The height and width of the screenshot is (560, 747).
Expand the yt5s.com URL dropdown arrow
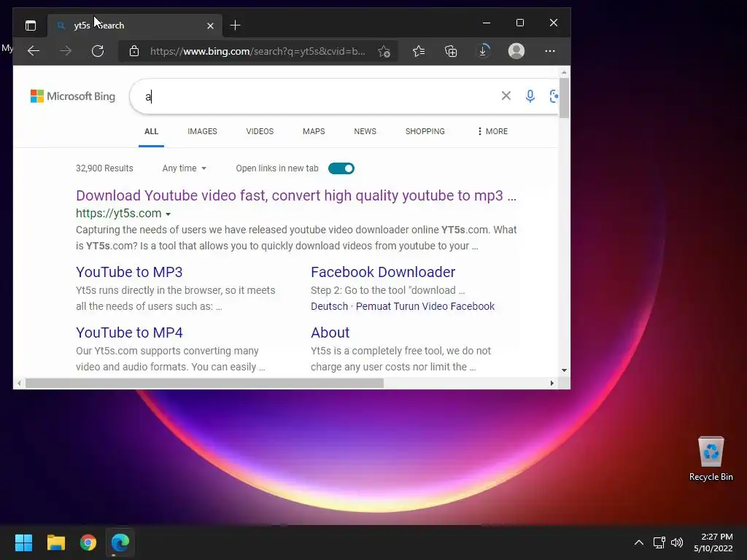point(169,214)
